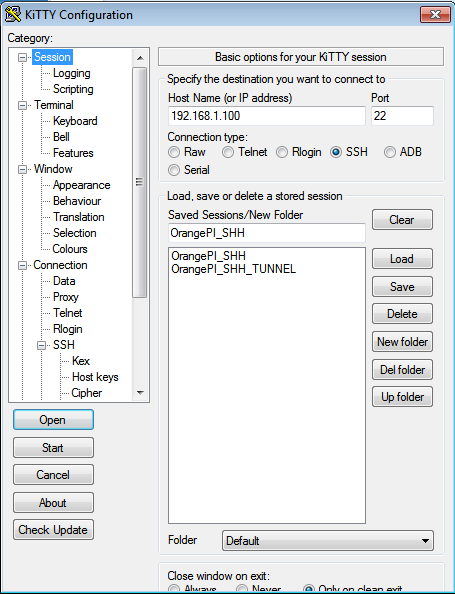
Task: Click the Check Update button
Action: pos(53,530)
